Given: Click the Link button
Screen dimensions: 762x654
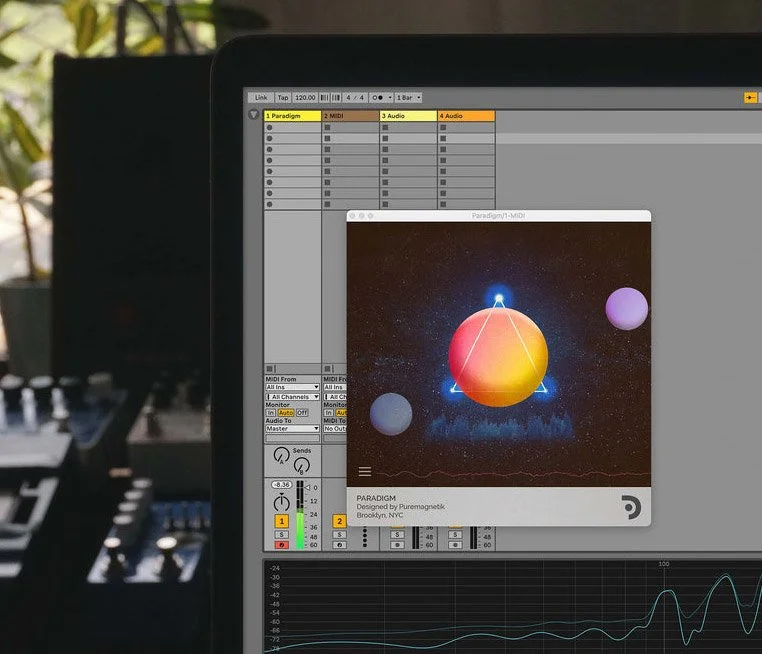Looking at the screenshot, I should coord(261,98).
